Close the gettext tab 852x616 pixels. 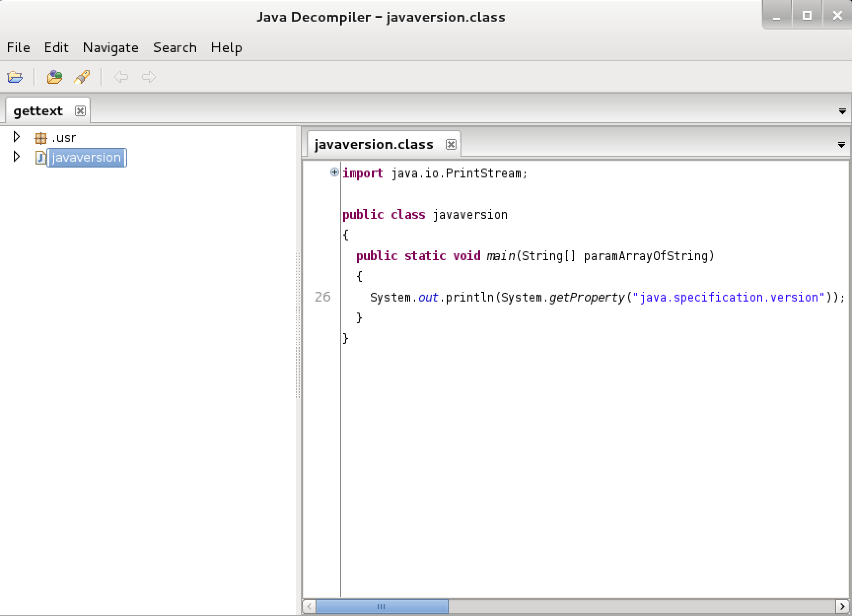(x=80, y=111)
